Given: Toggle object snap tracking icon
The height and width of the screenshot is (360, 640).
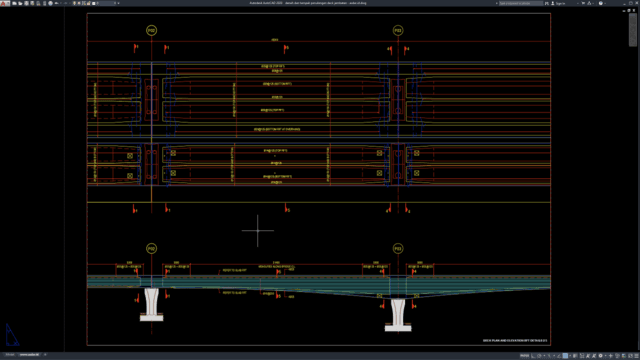Looking at the screenshot, I should [559, 356].
